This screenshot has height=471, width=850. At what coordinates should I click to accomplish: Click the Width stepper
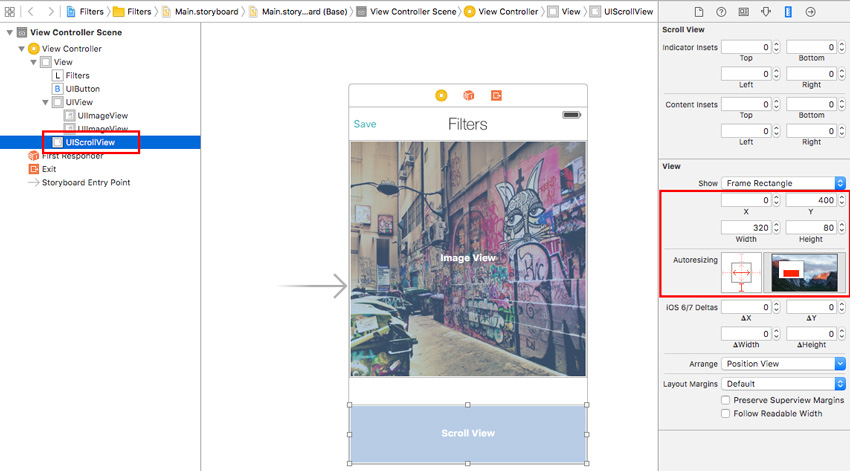pos(776,228)
